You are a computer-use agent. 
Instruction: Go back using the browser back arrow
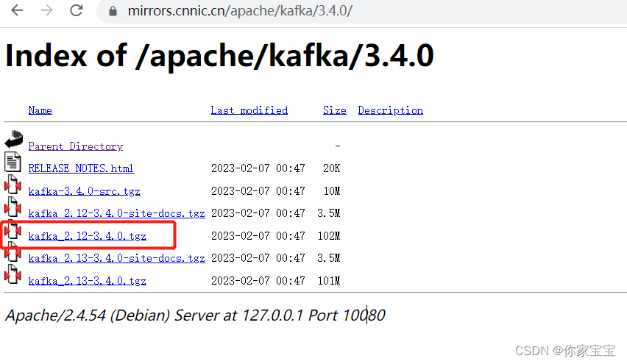click(x=18, y=10)
